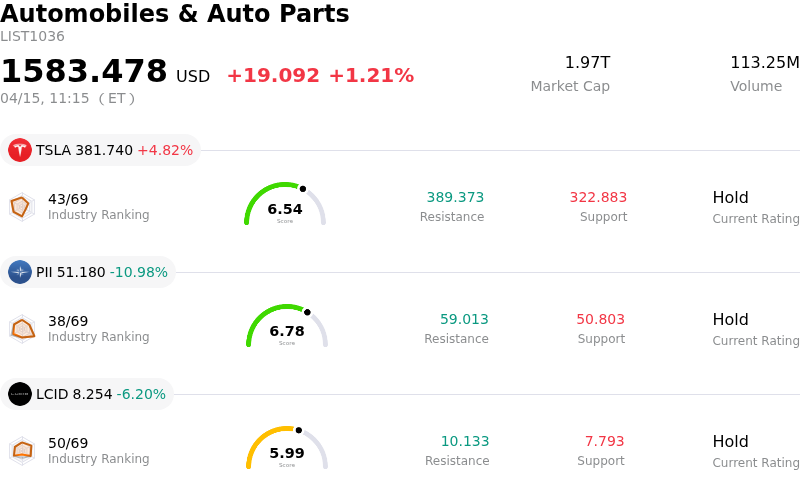Click TSLA industry ranking radar icon

pyautogui.click(x=21, y=206)
